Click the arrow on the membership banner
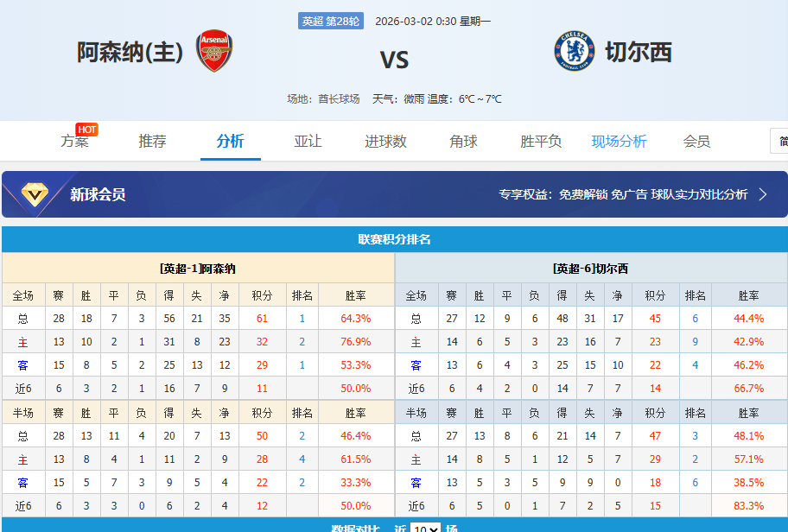Image resolution: width=788 pixels, height=532 pixels. [x=763, y=194]
